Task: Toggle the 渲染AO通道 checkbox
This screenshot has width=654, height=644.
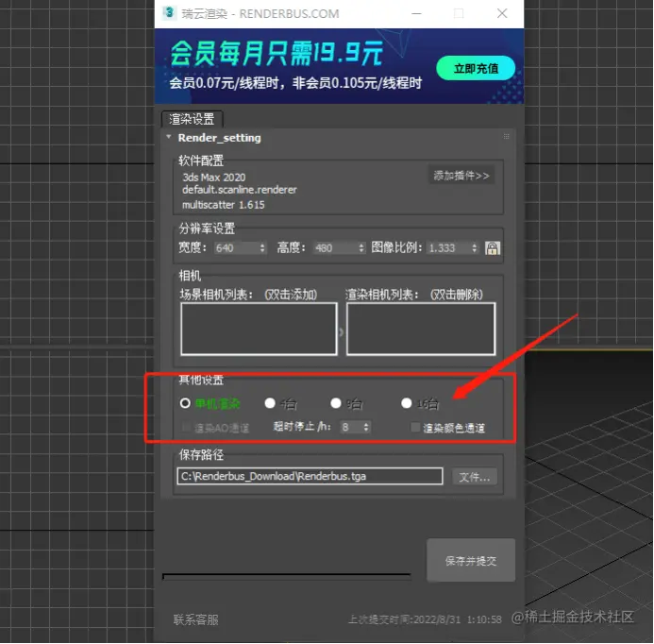Action: (186, 428)
